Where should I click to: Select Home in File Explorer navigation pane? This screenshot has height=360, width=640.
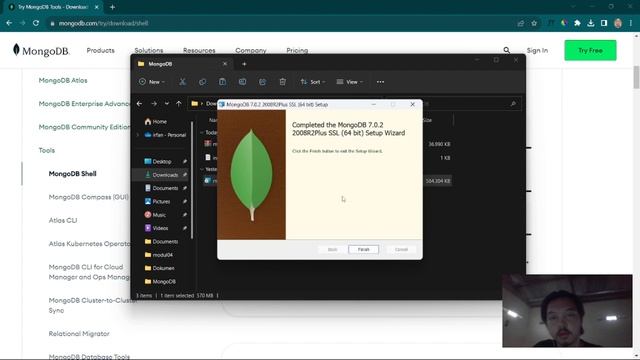[156, 122]
